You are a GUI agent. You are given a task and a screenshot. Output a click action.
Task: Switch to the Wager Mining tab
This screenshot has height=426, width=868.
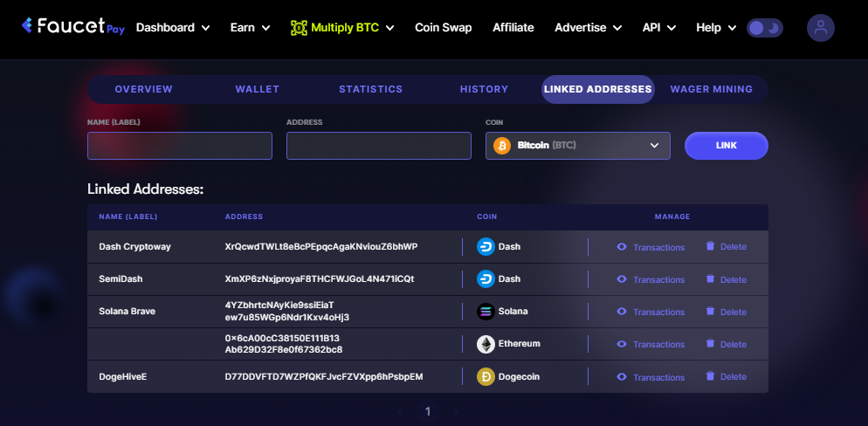712,89
